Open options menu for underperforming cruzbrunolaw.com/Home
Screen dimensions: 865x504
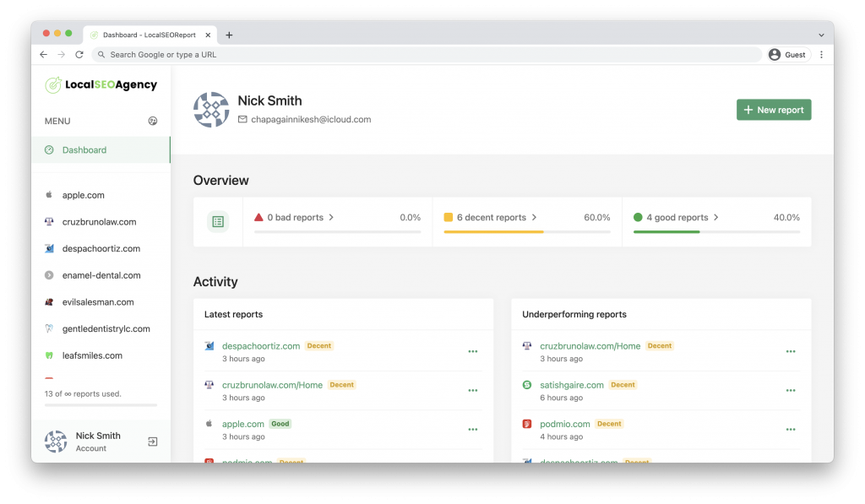click(791, 351)
